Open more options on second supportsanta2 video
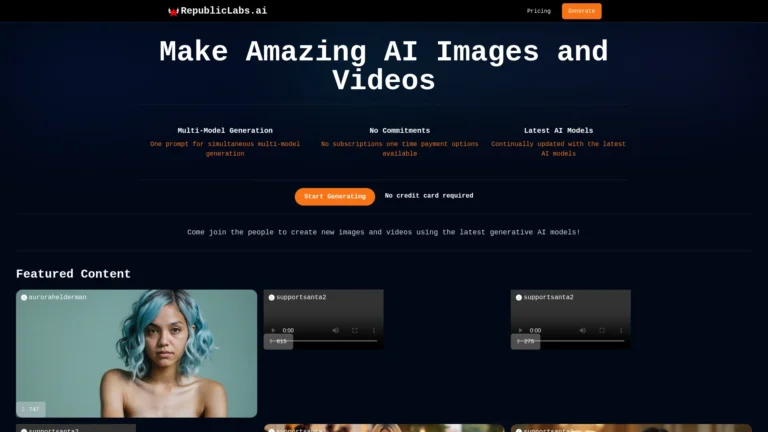The image size is (768, 432). [x=621, y=330]
